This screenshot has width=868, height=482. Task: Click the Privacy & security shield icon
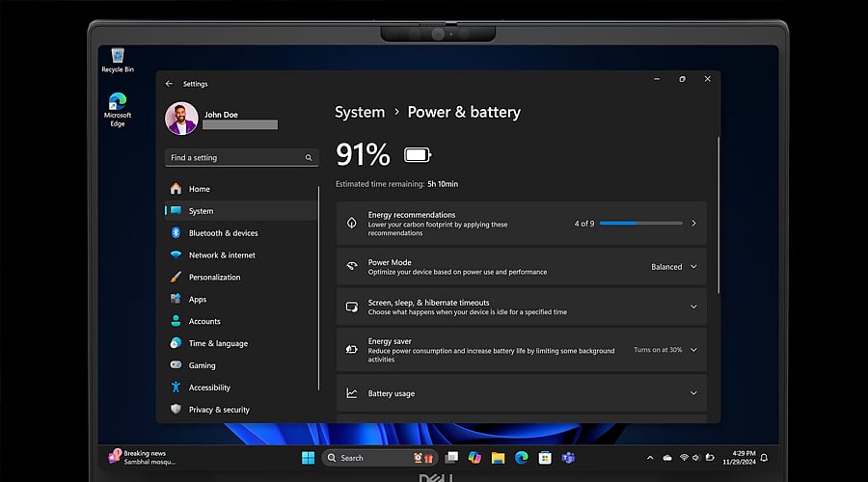[x=176, y=410]
